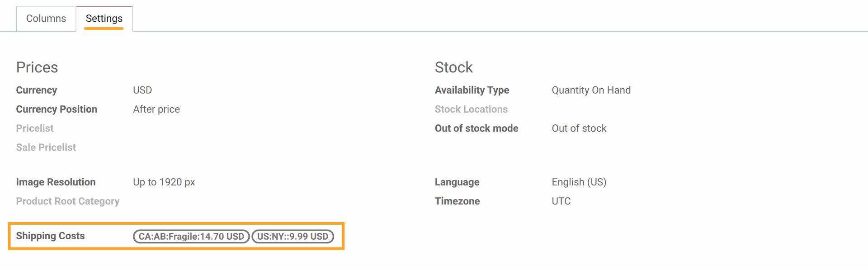Click the Availability Type label

click(x=472, y=90)
